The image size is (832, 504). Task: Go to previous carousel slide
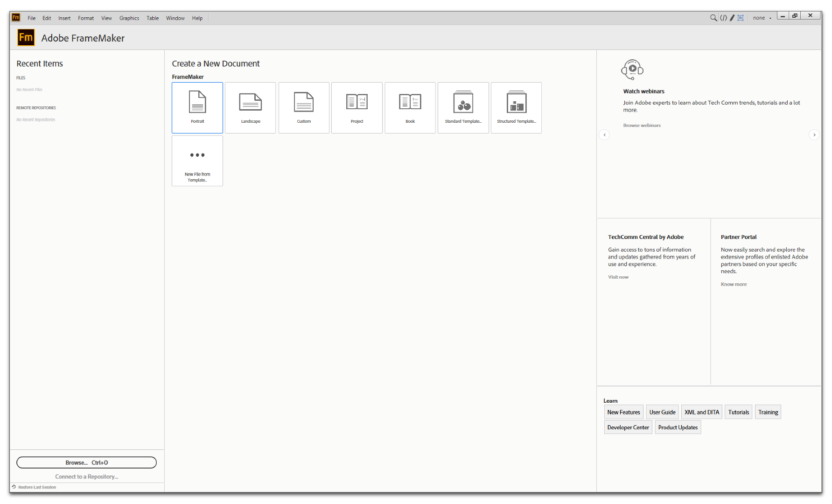[604, 135]
